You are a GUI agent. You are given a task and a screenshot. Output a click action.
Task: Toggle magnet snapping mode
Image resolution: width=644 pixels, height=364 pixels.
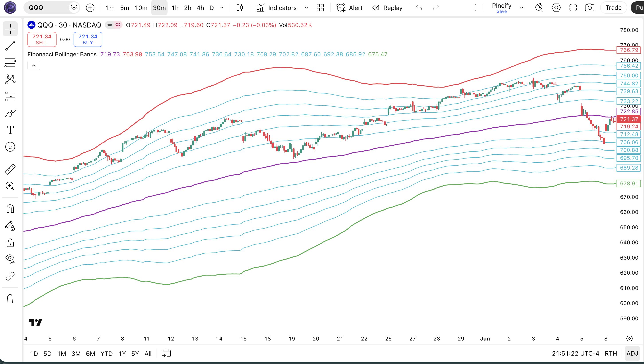click(10, 209)
